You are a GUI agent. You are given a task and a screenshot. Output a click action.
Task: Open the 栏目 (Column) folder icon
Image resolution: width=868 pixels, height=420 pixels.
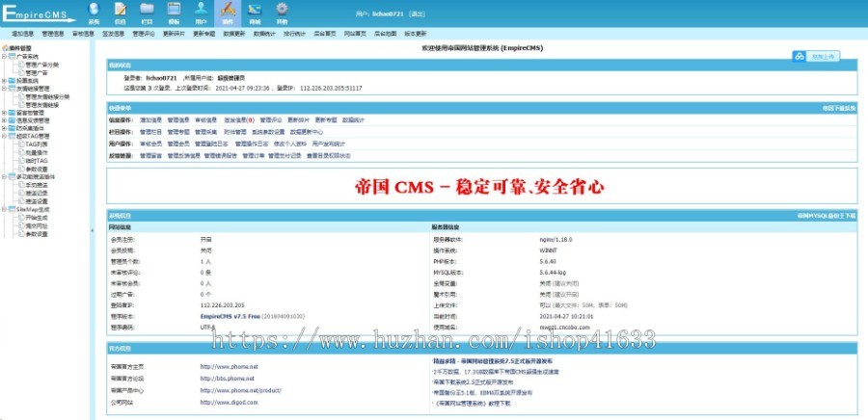click(x=147, y=13)
